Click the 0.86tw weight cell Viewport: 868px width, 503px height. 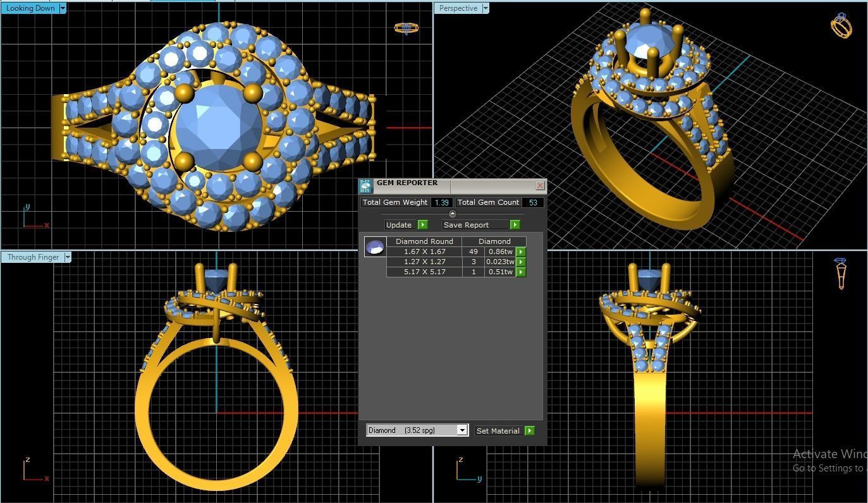click(501, 251)
